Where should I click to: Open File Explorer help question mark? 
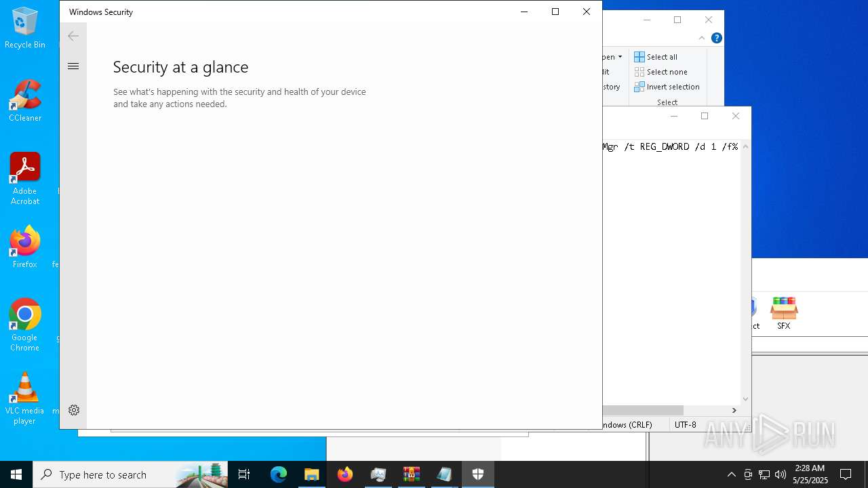717,38
